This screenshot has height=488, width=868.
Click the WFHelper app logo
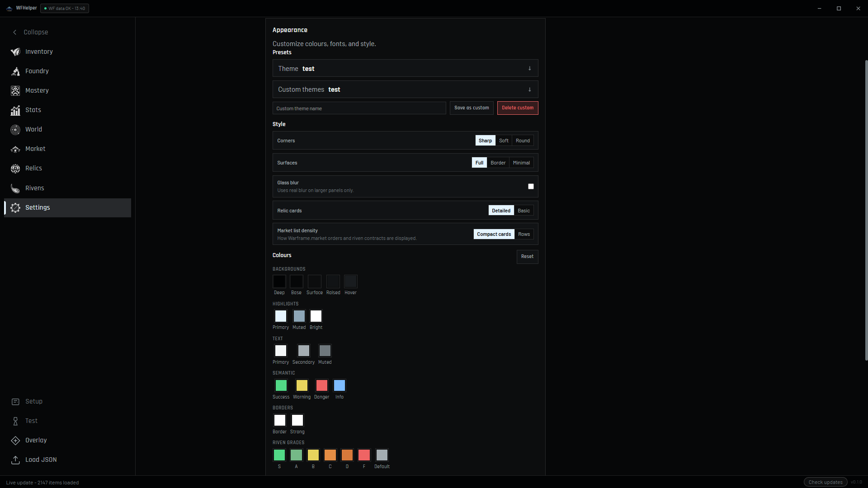[9, 8]
